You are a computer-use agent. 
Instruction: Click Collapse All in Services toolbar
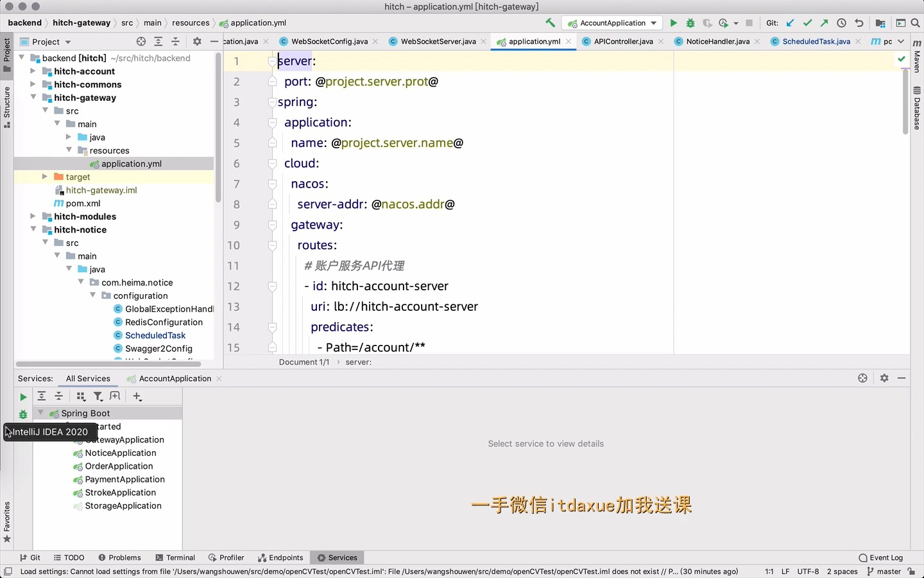(x=58, y=396)
